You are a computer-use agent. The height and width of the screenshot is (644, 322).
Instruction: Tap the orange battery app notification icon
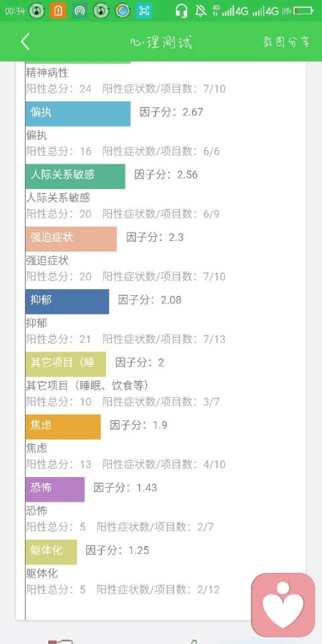pos(58,11)
